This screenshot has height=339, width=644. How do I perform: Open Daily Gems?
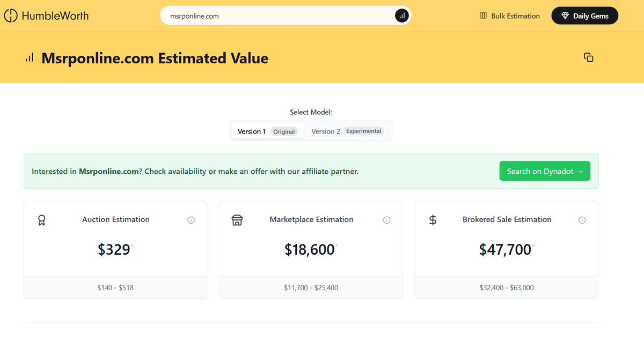(x=584, y=16)
